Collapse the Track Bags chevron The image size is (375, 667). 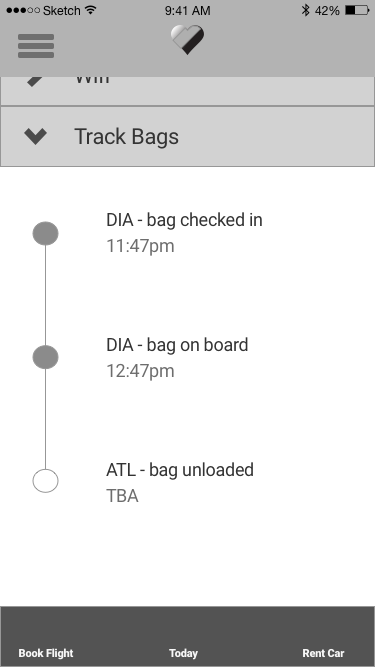tap(36, 137)
